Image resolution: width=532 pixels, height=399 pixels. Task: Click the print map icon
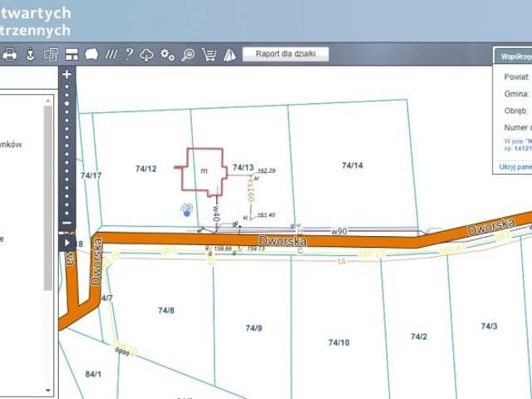[x=10, y=55]
